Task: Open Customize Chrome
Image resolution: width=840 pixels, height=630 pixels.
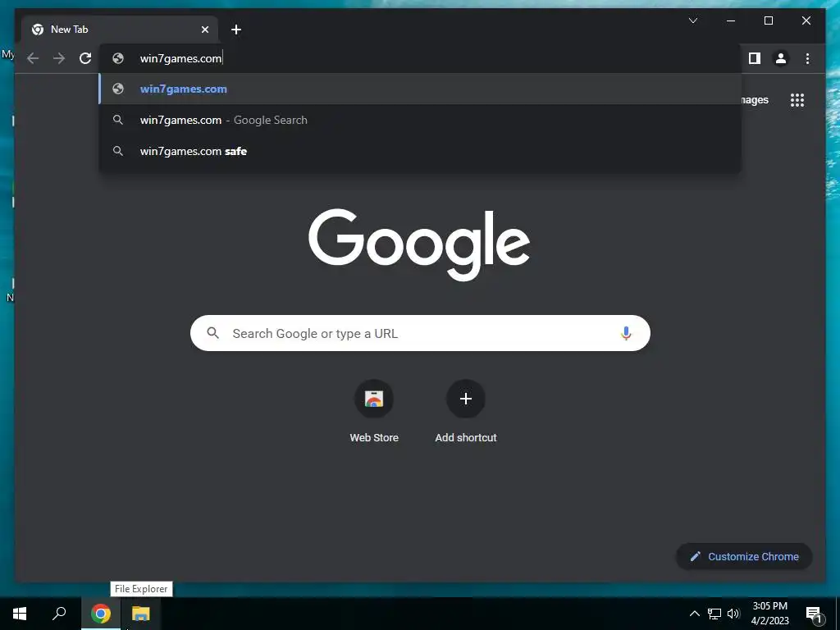Action: tap(744, 557)
